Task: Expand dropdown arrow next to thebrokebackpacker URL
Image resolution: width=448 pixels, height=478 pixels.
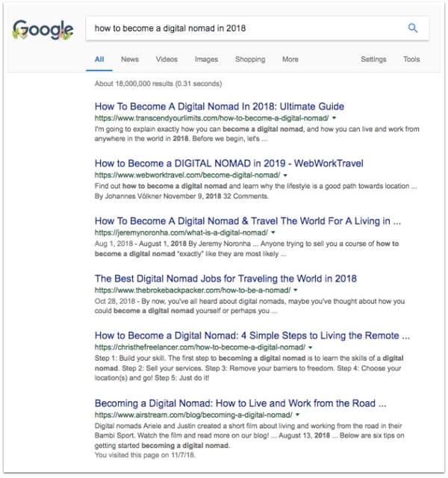Action: [296, 291]
